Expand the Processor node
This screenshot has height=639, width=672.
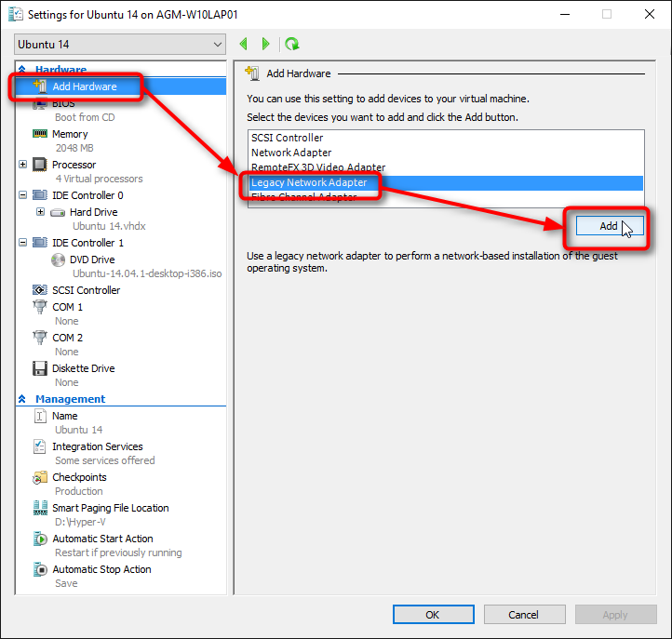[x=22, y=165]
